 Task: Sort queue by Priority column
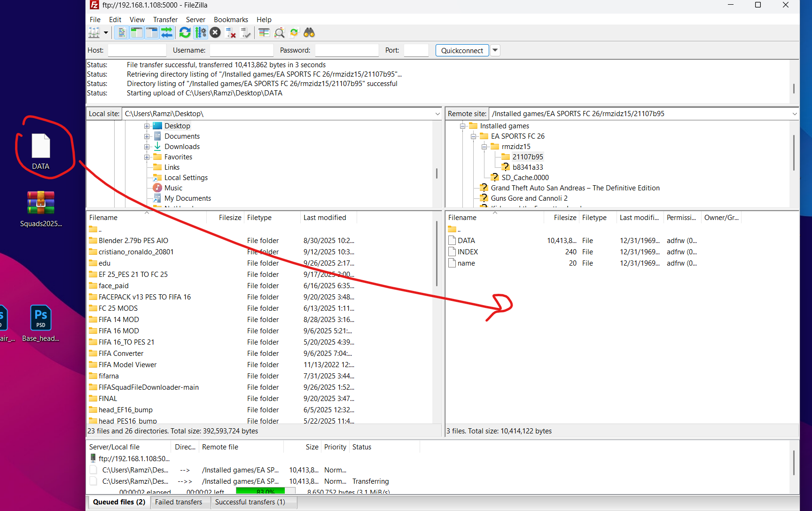tap(335, 447)
